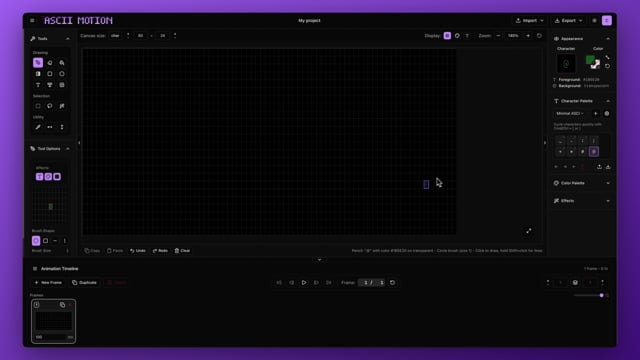Select the rectangular Selection tool

click(38, 106)
